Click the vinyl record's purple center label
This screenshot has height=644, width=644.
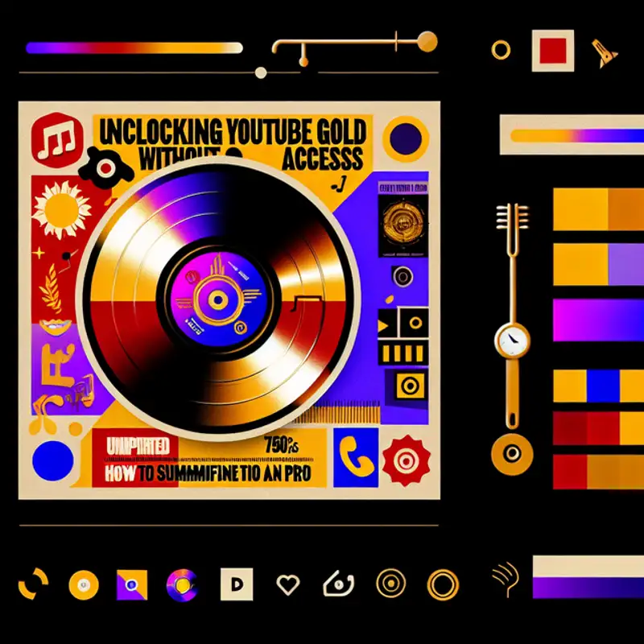coord(218,299)
